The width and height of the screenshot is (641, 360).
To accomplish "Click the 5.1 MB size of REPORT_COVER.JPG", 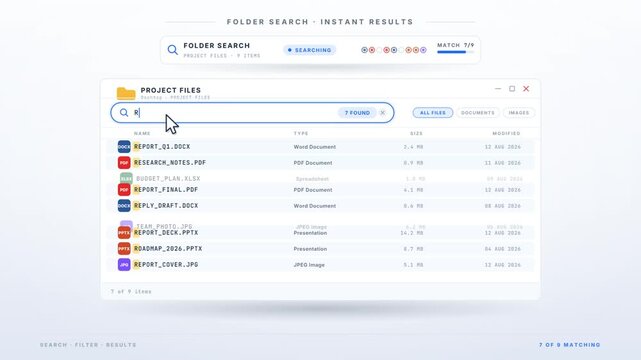I will (x=413, y=265).
